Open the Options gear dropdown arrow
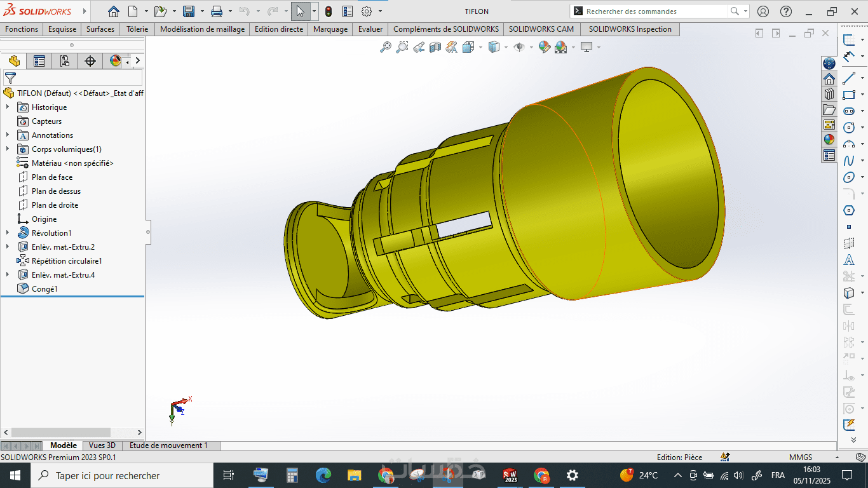868x488 pixels. coord(380,11)
